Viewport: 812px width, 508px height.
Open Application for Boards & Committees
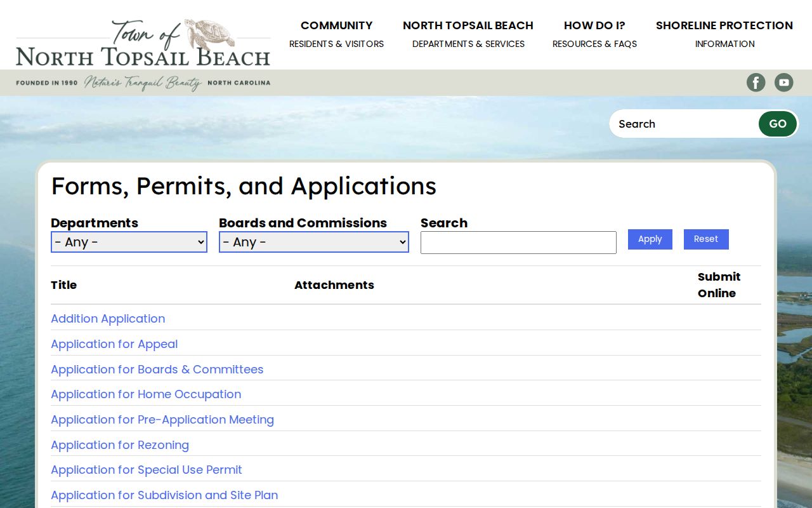[x=157, y=370]
